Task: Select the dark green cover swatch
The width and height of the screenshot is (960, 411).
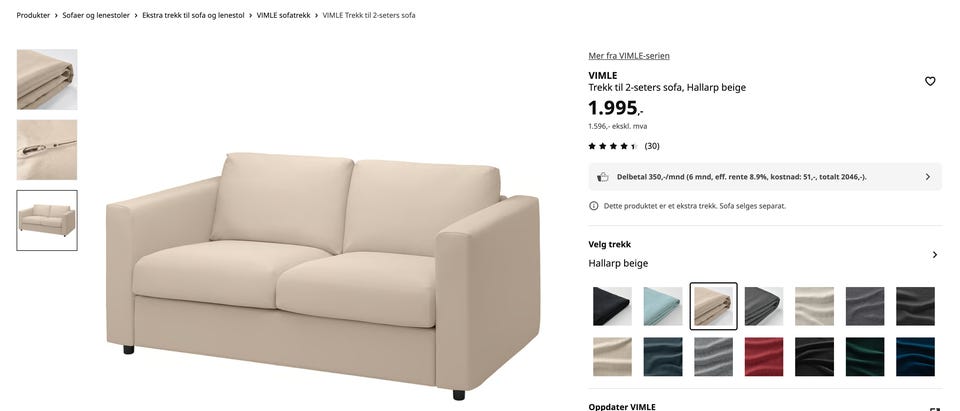Action: 865,356
